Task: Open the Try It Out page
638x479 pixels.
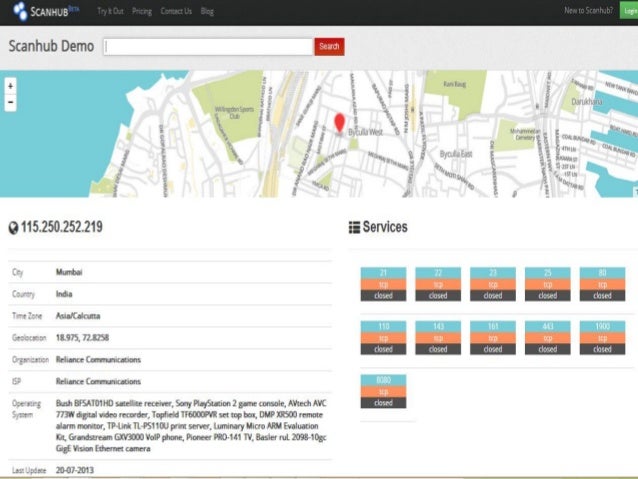Action: pos(110,11)
